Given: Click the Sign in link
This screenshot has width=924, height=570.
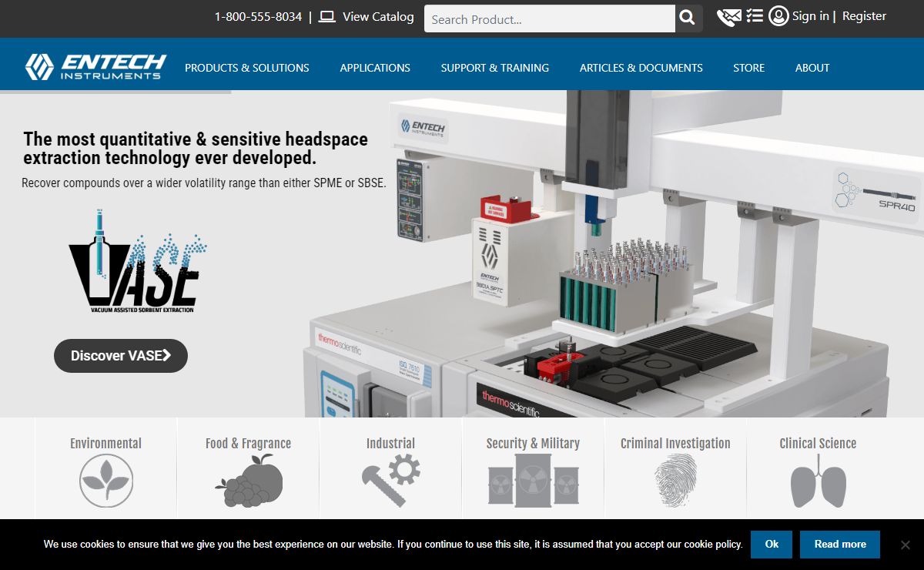Looking at the screenshot, I should 810,16.
